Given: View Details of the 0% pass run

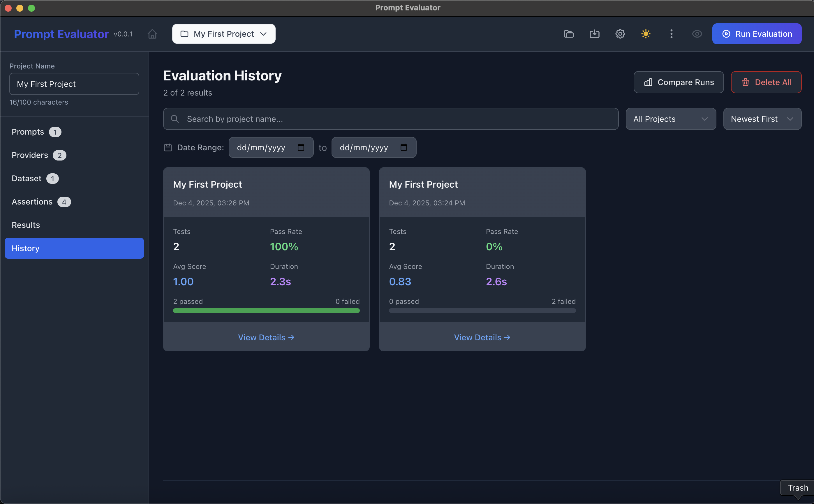Looking at the screenshot, I should coord(482,337).
